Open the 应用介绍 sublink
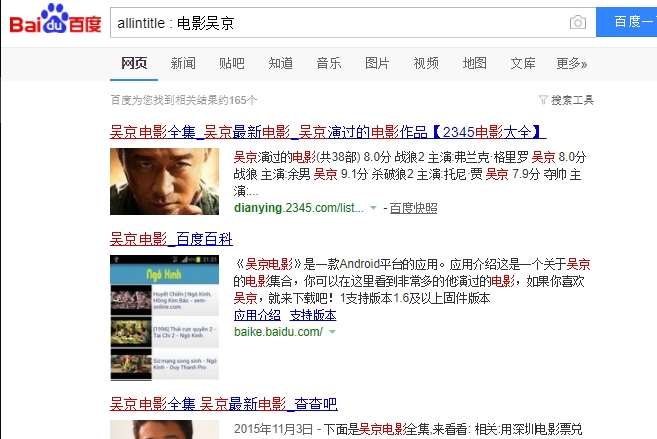Screen dimensions: 657x439 click(x=257, y=315)
